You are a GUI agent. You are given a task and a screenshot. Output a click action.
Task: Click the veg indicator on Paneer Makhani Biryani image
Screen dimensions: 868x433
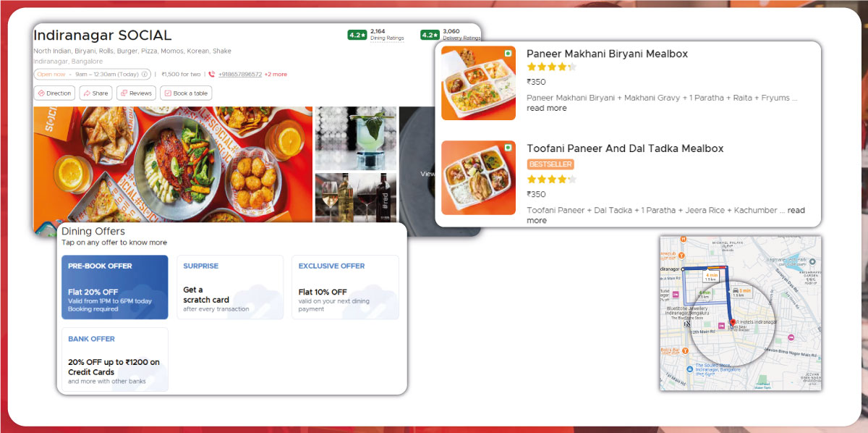(x=508, y=54)
